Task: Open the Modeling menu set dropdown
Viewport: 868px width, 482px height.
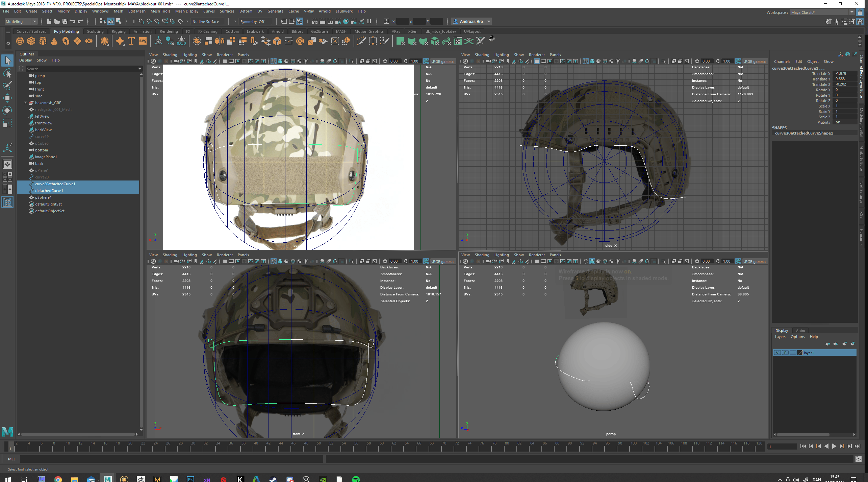Action: coord(21,21)
